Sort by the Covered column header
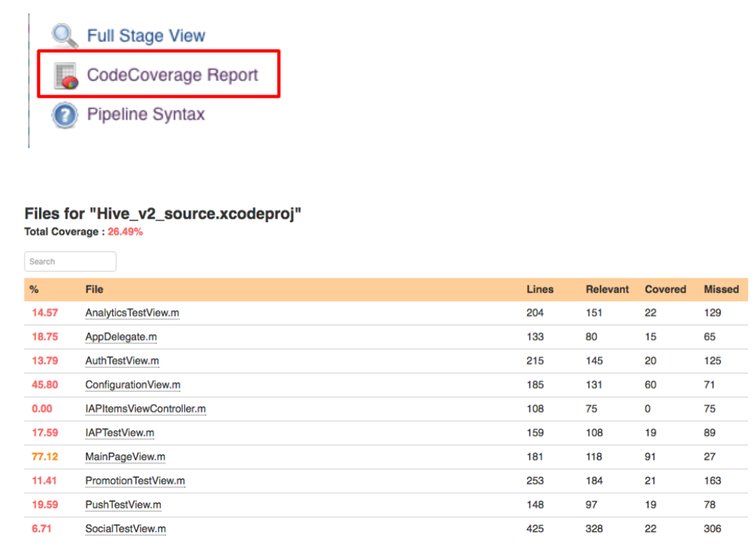Image resolution: width=756 pixels, height=549 pixels. [665, 289]
